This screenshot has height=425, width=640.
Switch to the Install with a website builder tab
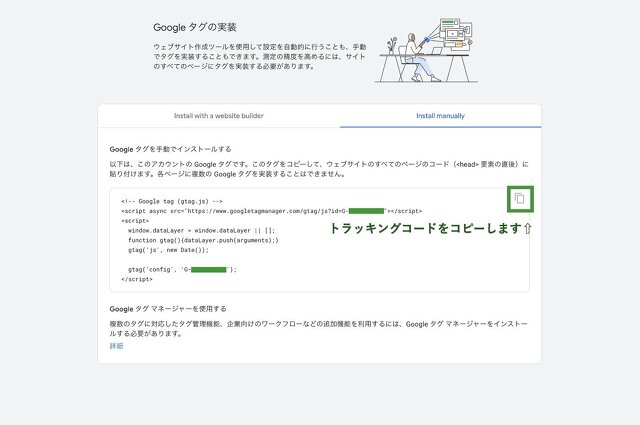pyautogui.click(x=218, y=116)
